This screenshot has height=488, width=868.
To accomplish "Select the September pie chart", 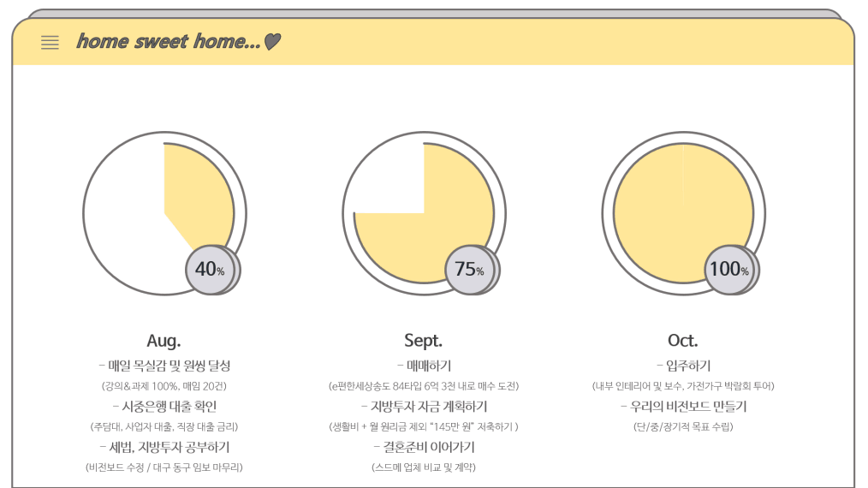I will click(424, 213).
